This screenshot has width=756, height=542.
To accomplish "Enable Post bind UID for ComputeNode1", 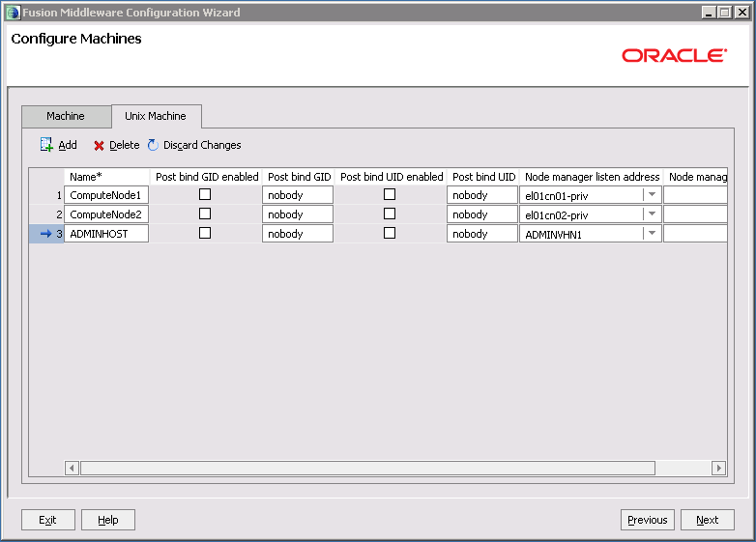I will click(390, 194).
